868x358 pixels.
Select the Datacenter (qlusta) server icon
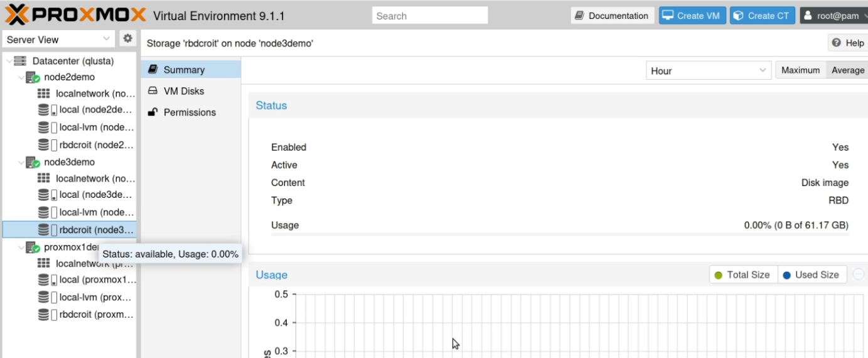point(20,61)
